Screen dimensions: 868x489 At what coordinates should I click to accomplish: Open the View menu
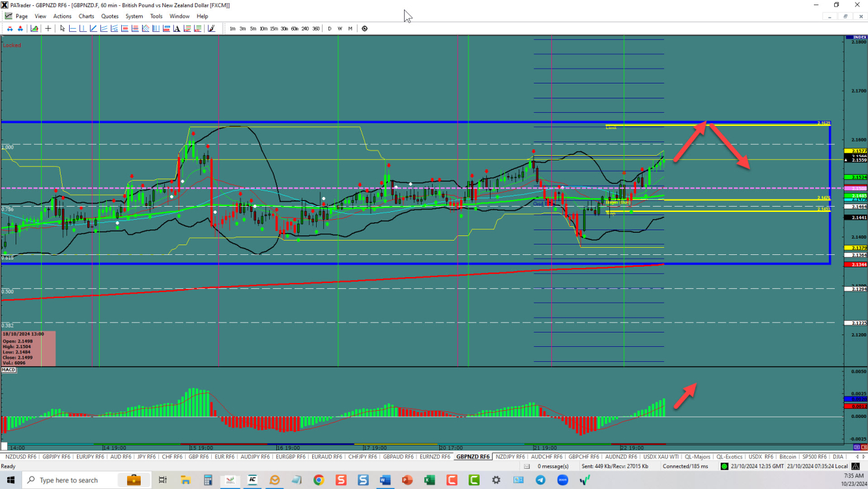pos(40,16)
